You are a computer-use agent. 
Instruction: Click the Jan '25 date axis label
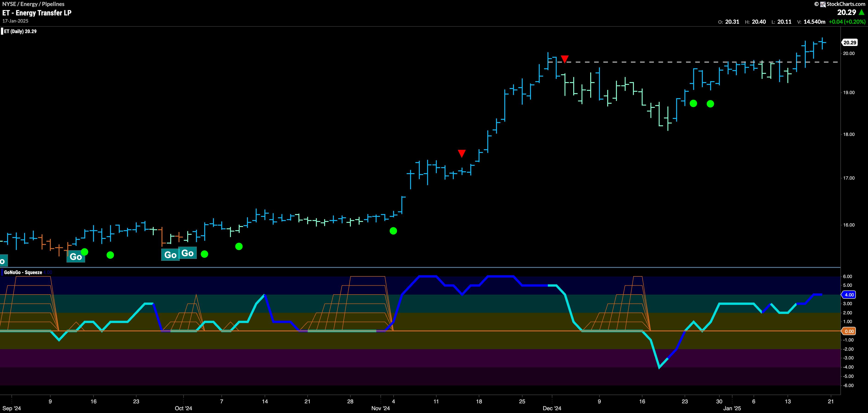pyautogui.click(x=732, y=408)
